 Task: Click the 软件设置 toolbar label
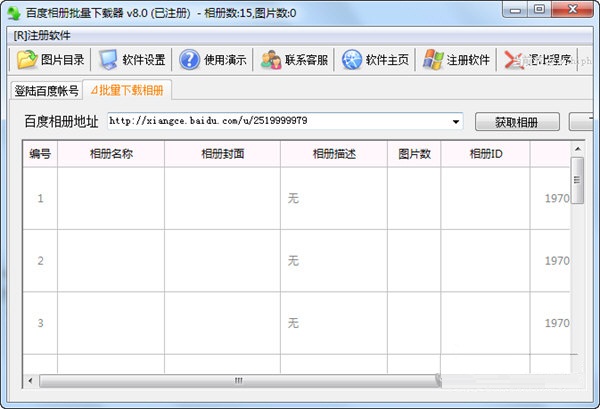(x=144, y=60)
